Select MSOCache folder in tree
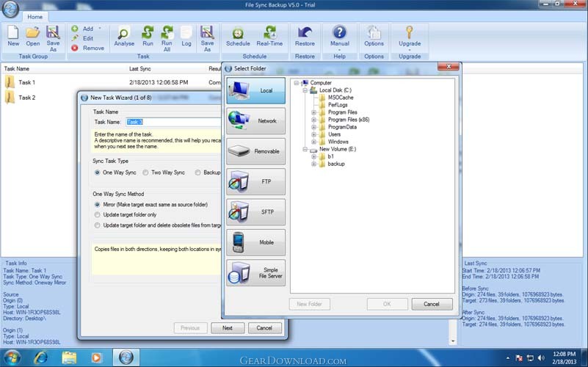This screenshot has height=367, width=588. (341, 98)
